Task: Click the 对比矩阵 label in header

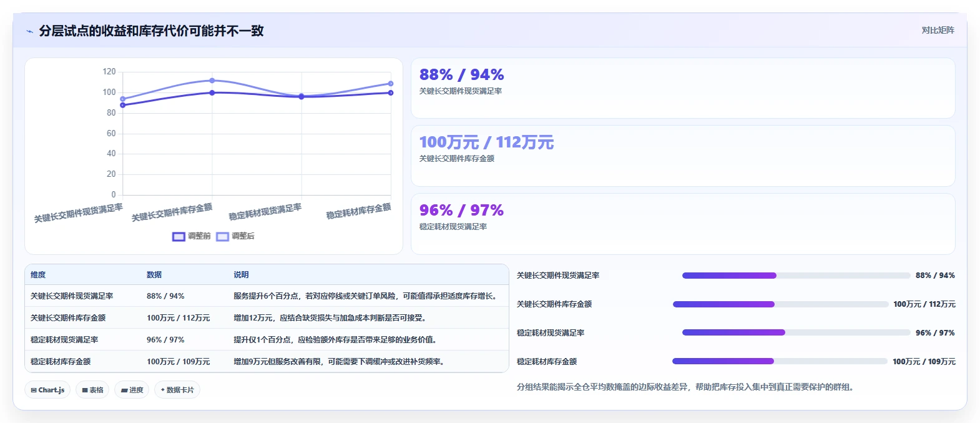Action: pyautogui.click(x=938, y=30)
